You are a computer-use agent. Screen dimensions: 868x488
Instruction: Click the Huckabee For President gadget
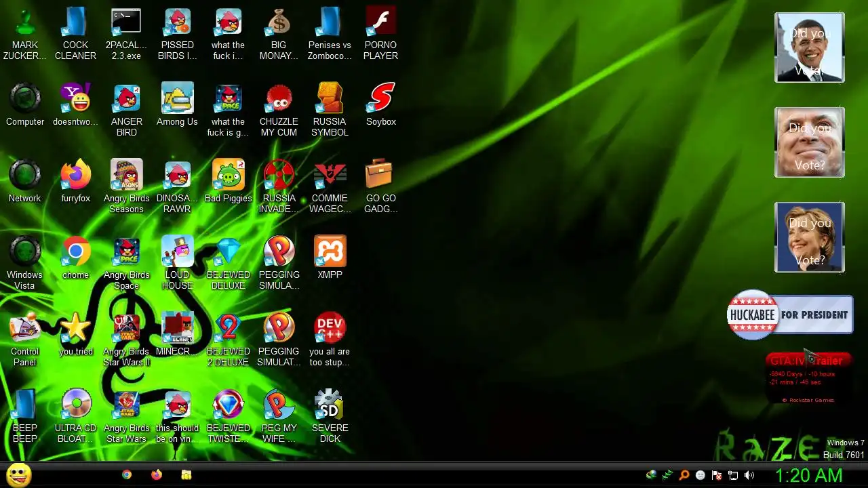(790, 314)
